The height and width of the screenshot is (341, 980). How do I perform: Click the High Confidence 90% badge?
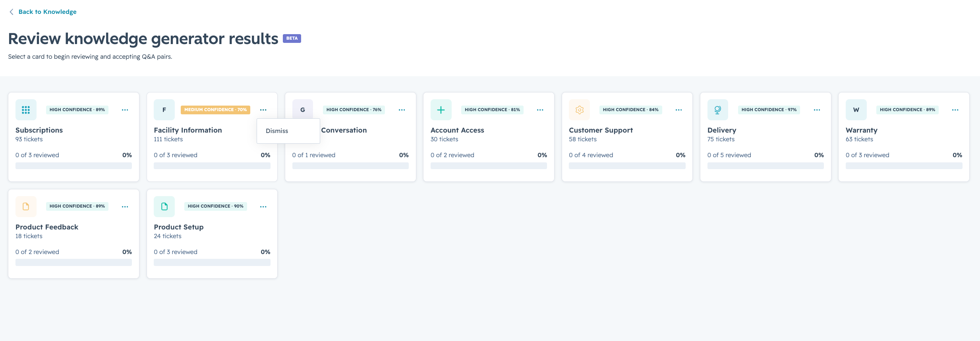(216, 206)
